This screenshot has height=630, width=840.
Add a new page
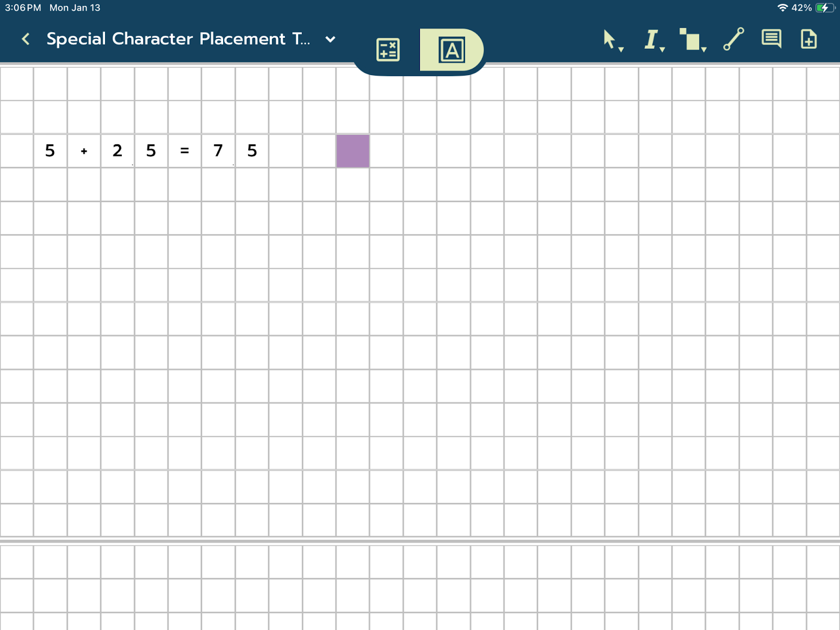point(808,39)
